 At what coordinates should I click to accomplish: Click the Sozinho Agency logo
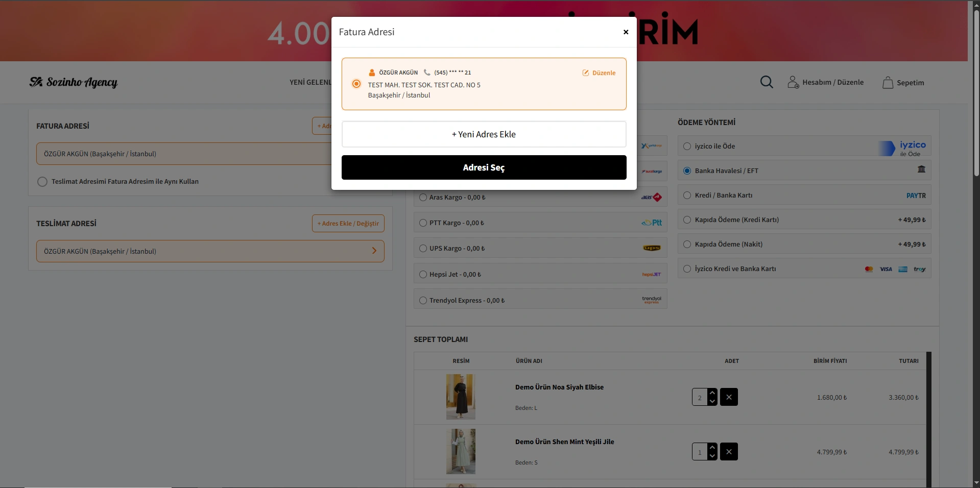tap(74, 82)
